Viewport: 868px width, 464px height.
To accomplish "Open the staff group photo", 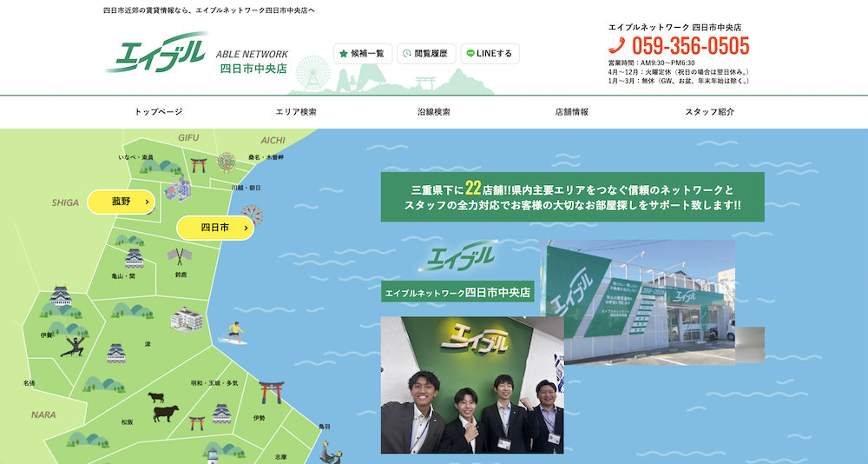I will coord(472,385).
